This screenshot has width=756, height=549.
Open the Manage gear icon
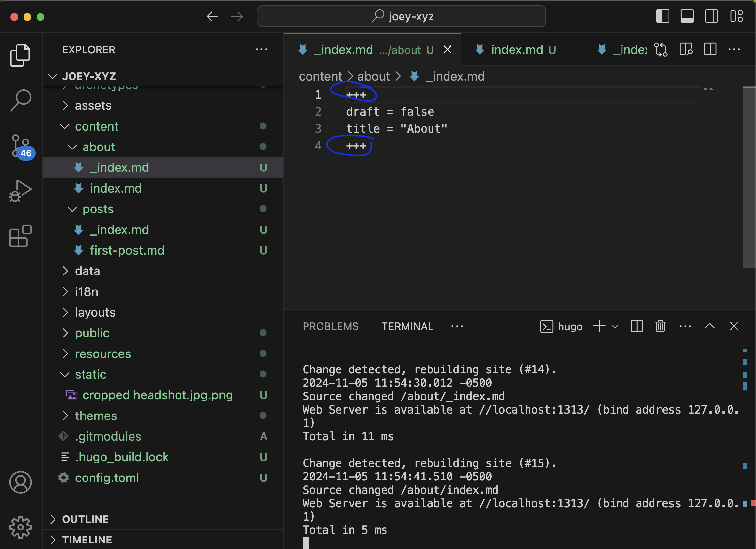click(21, 527)
